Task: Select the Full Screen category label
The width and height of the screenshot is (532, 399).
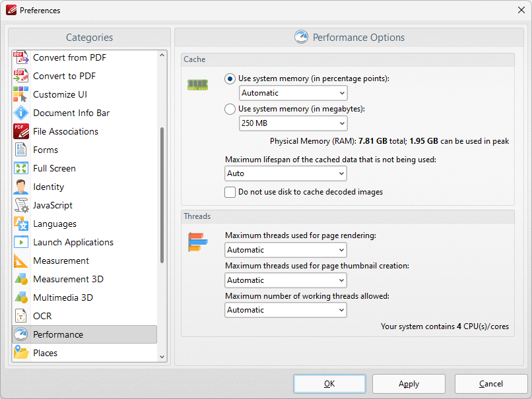Action: (x=54, y=168)
